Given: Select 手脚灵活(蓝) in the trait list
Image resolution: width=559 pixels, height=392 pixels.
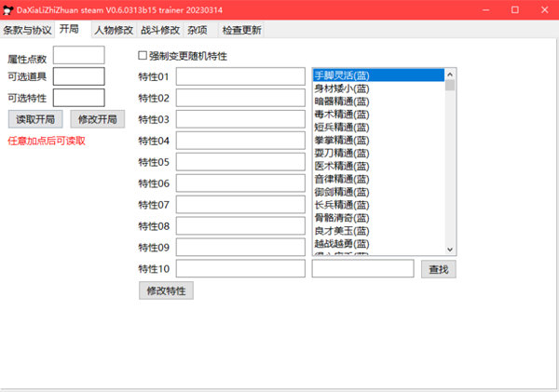Looking at the screenshot, I should [x=378, y=74].
